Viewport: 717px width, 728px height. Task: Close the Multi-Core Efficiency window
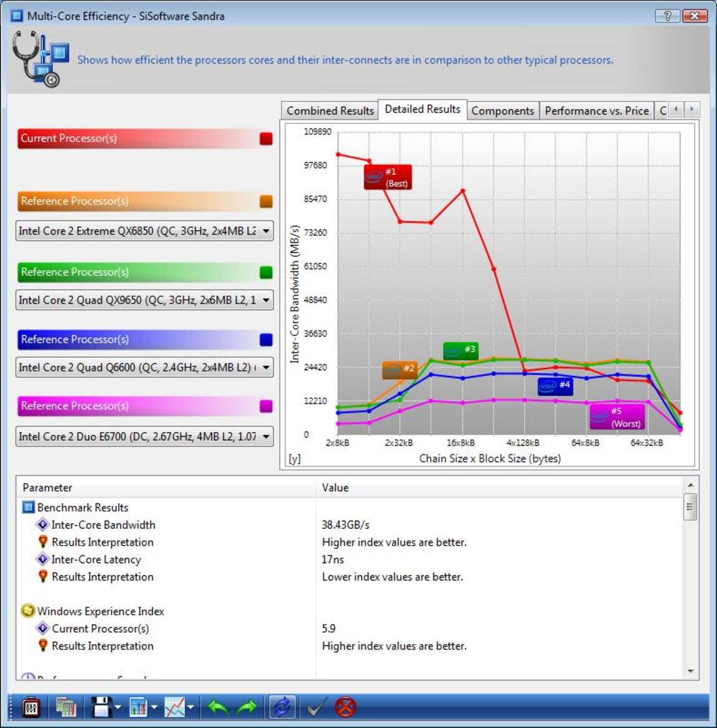tap(695, 16)
